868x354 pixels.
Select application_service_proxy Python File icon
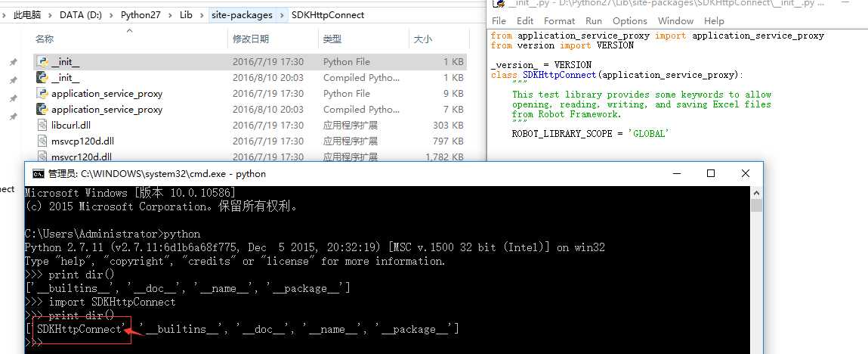42,93
